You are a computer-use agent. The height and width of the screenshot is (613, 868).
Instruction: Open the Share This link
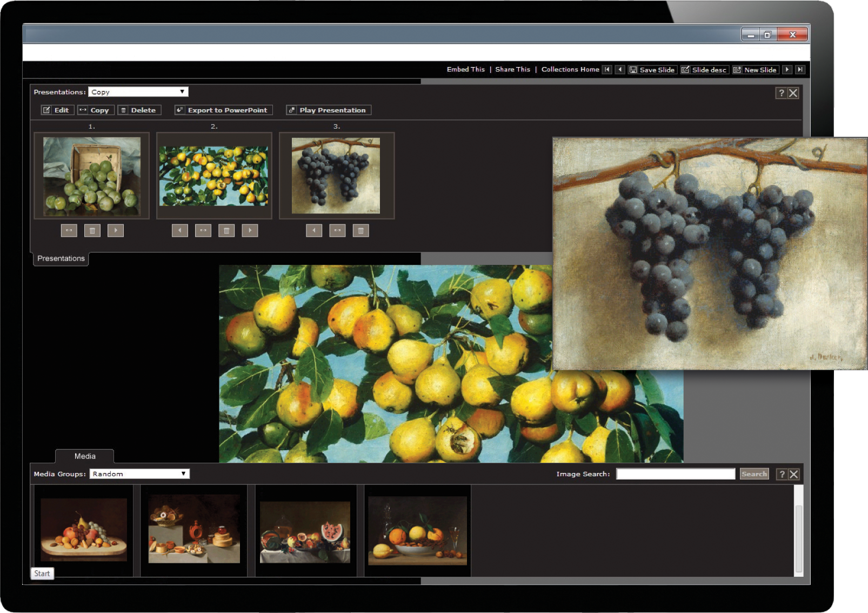pyautogui.click(x=513, y=70)
